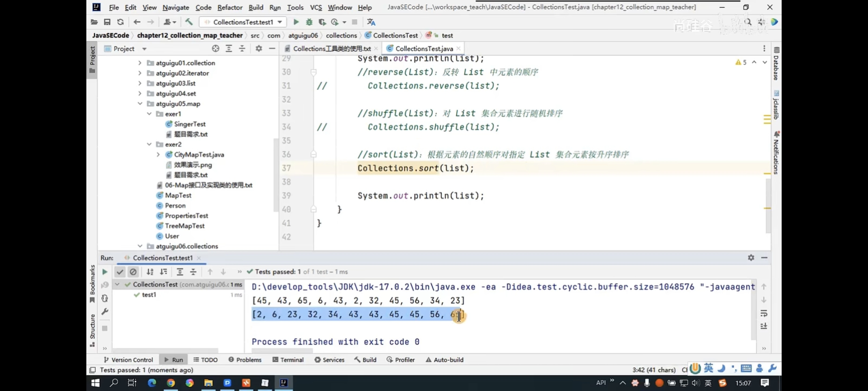
Task: Click the Build hammer icon
Action: click(x=189, y=22)
